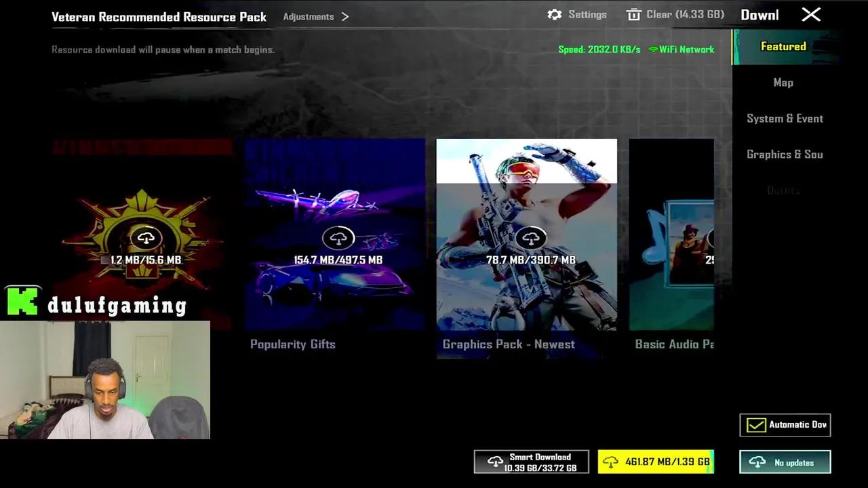Viewport: 868px width, 488px height.
Task: Click the Smart Download cloud icon
Action: (x=495, y=462)
